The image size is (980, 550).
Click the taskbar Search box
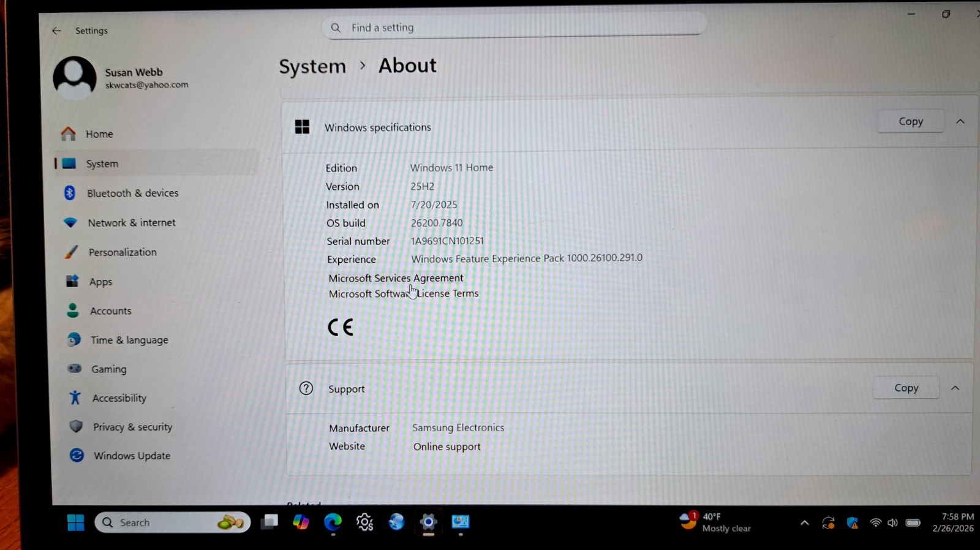point(173,522)
